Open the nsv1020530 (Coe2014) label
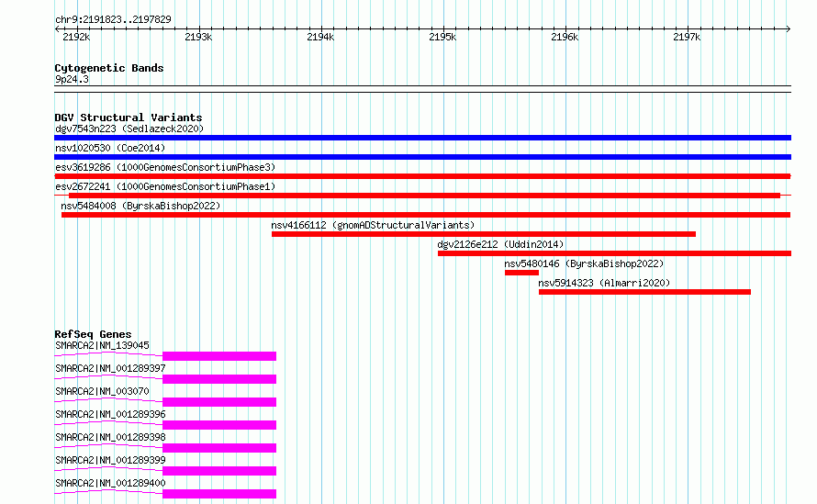Screen dimensions: 817x504 coord(110,148)
